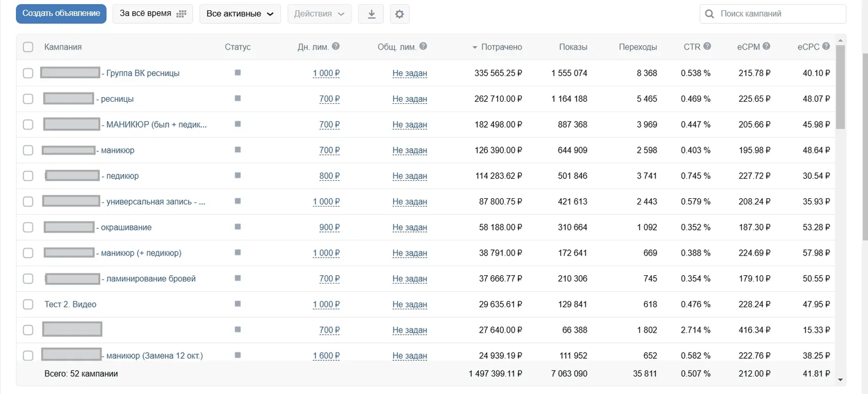The width and height of the screenshot is (868, 394).
Task: Click the CTR help question icon
Action: [707, 46]
